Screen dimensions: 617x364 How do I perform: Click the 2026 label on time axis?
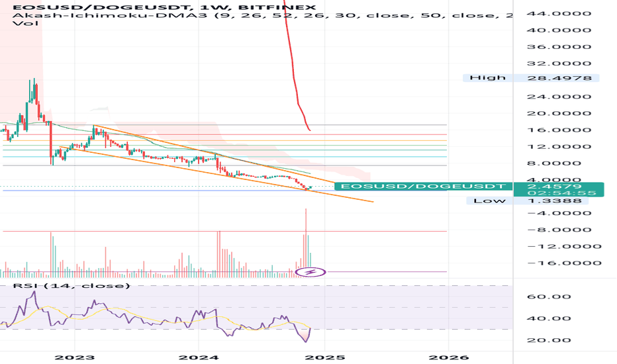[x=449, y=357]
